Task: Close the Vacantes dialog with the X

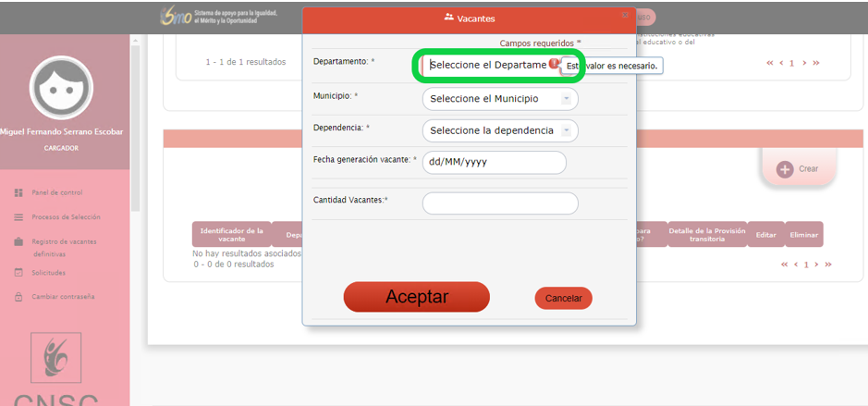Action: pyautogui.click(x=625, y=16)
